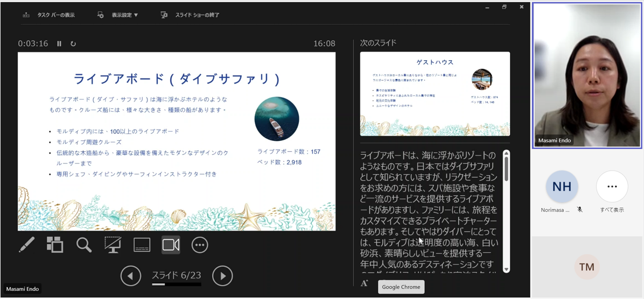The width and height of the screenshot is (644, 299).
Task: Expand すべて表示 participants list
Action: (x=612, y=187)
